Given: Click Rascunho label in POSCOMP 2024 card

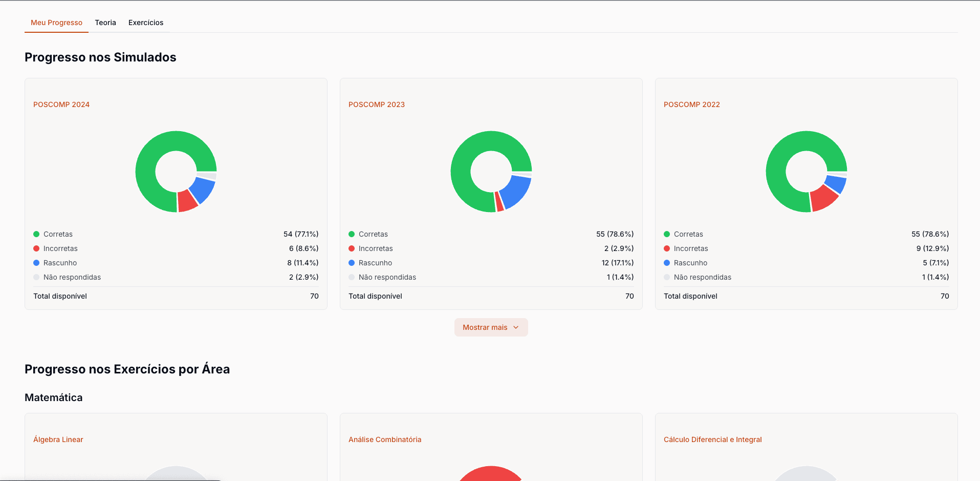Looking at the screenshot, I should click(x=60, y=263).
